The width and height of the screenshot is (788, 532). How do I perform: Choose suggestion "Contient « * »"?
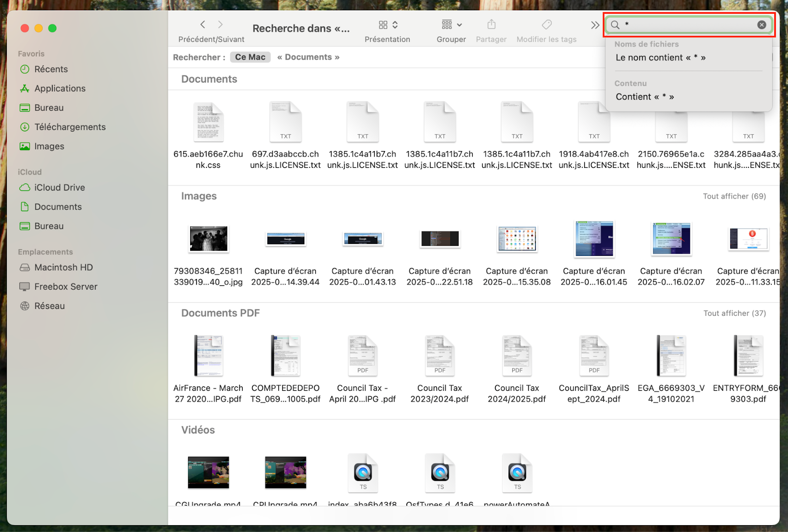[x=644, y=97]
